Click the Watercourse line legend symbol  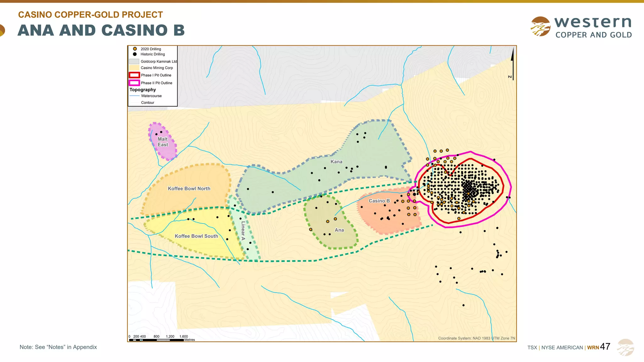pos(134,96)
